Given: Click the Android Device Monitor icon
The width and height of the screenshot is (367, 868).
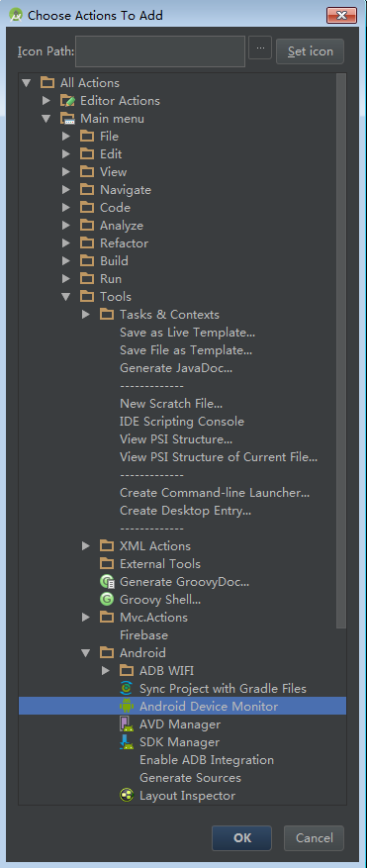Looking at the screenshot, I should tap(127, 706).
